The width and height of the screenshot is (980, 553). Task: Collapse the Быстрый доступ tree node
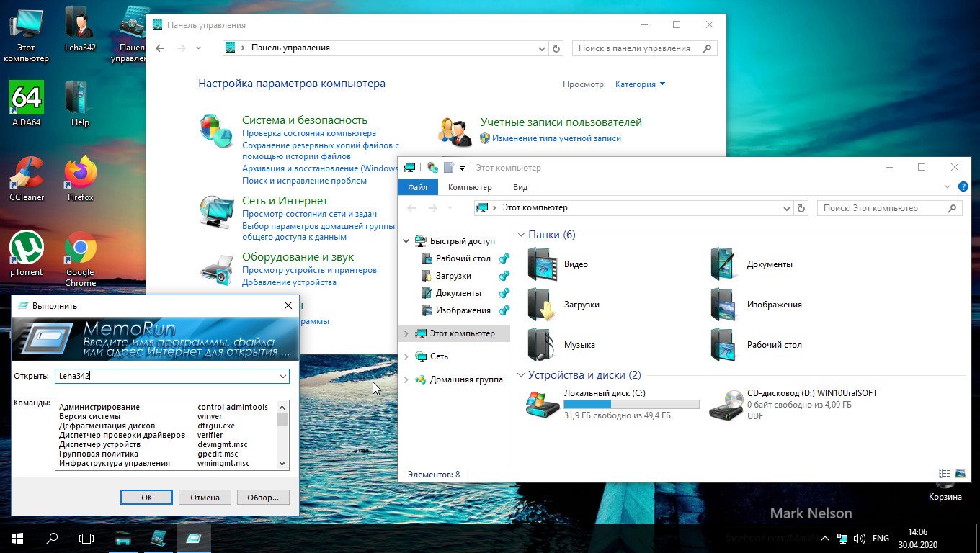click(x=406, y=241)
